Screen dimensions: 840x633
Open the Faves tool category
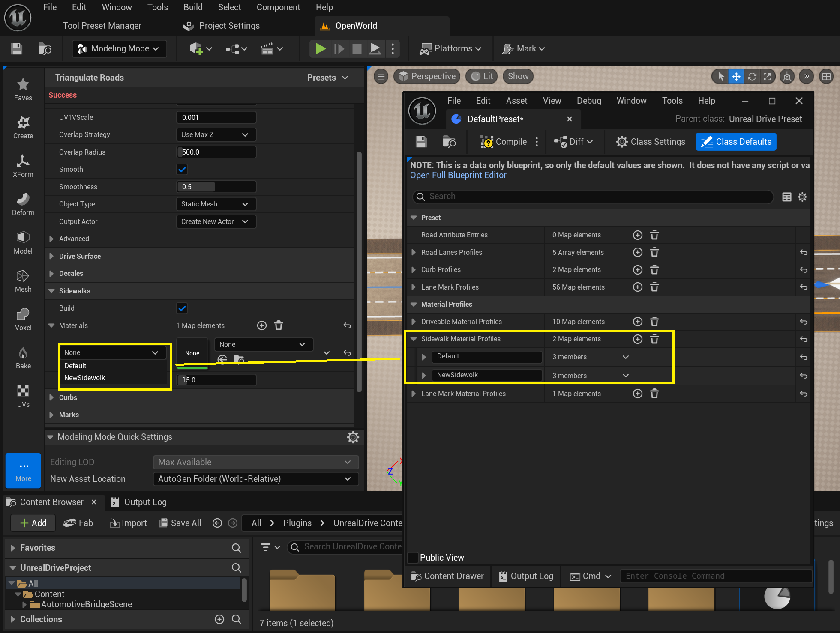click(23, 90)
